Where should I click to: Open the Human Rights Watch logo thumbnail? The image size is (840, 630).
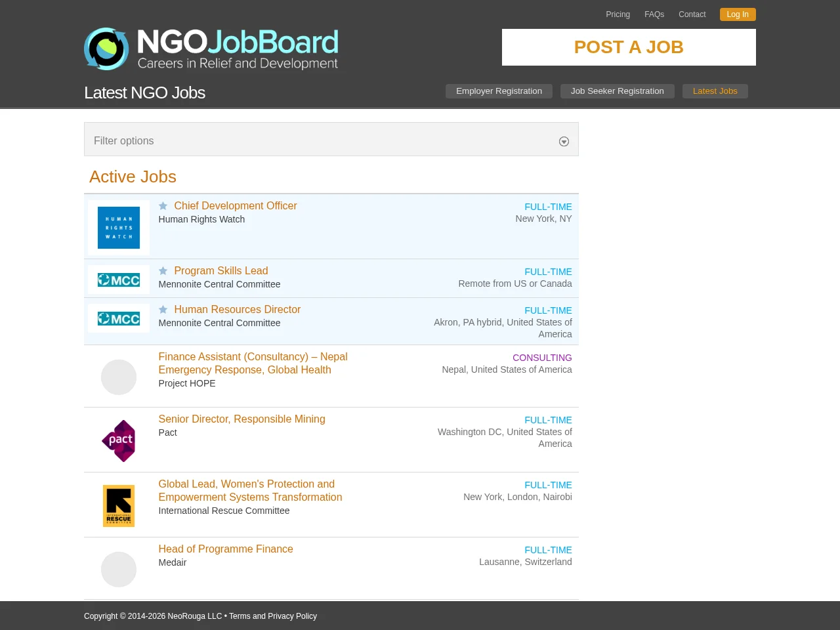[119, 228]
